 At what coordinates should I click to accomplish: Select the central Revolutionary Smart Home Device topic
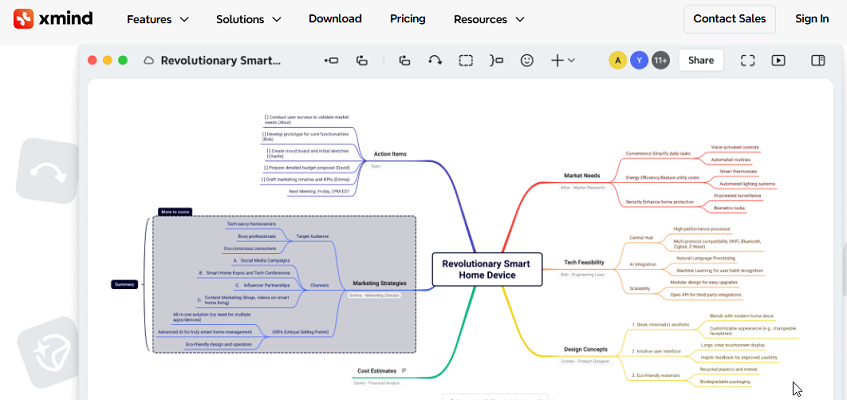coord(487,269)
